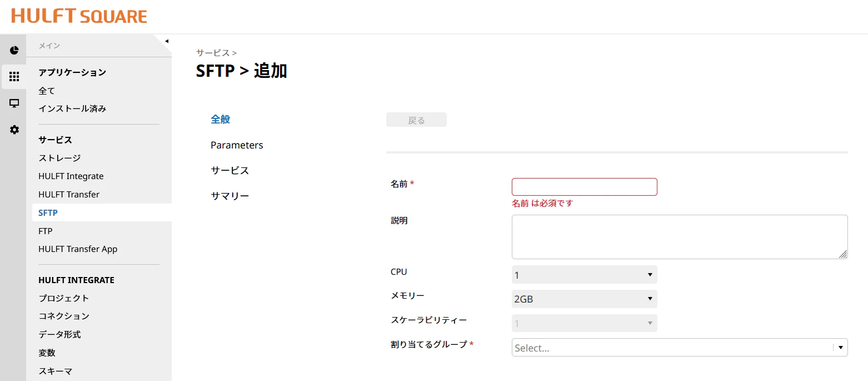Open HULFT Integrate service
This screenshot has width=868, height=381.
click(x=71, y=176)
